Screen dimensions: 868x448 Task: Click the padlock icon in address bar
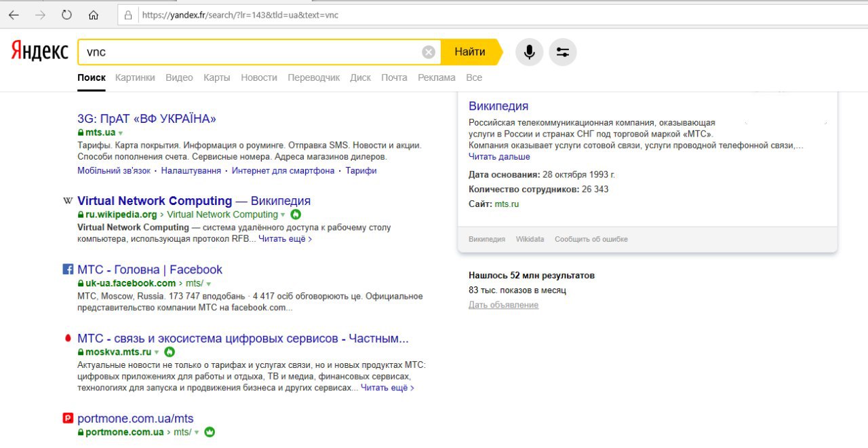128,15
